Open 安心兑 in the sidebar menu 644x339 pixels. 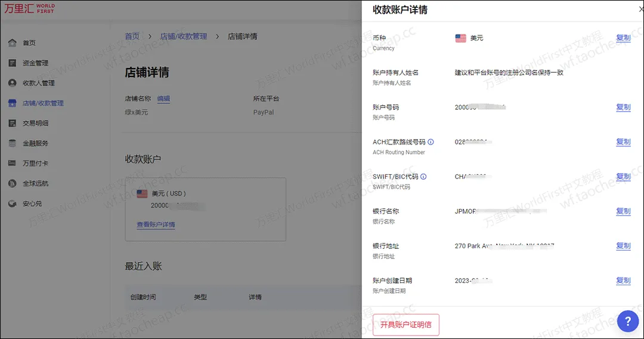click(x=32, y=204)
